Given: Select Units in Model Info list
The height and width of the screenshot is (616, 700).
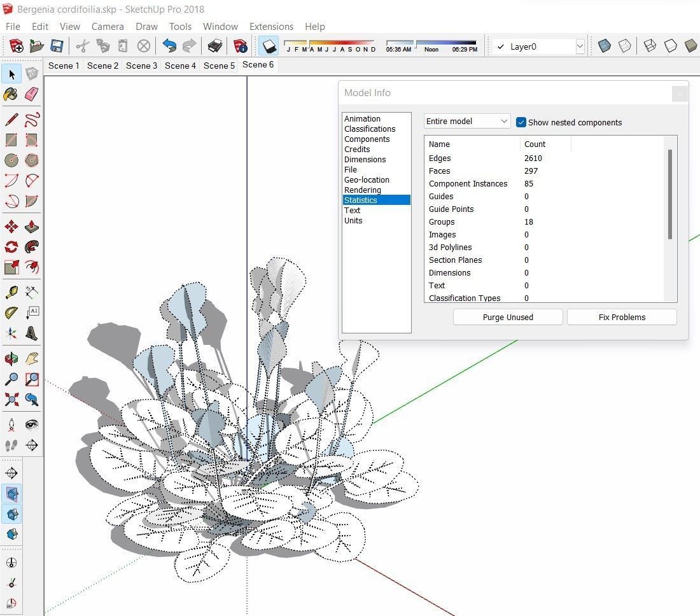Looking at the screenshot, I should [353, 221].
